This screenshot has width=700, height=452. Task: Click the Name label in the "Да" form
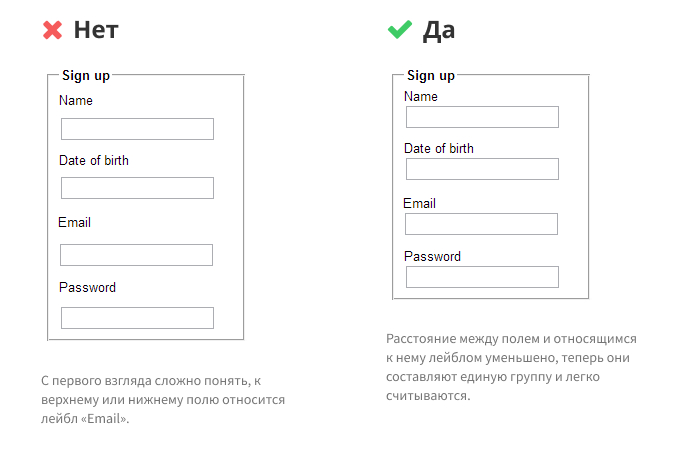click(421, 97)
